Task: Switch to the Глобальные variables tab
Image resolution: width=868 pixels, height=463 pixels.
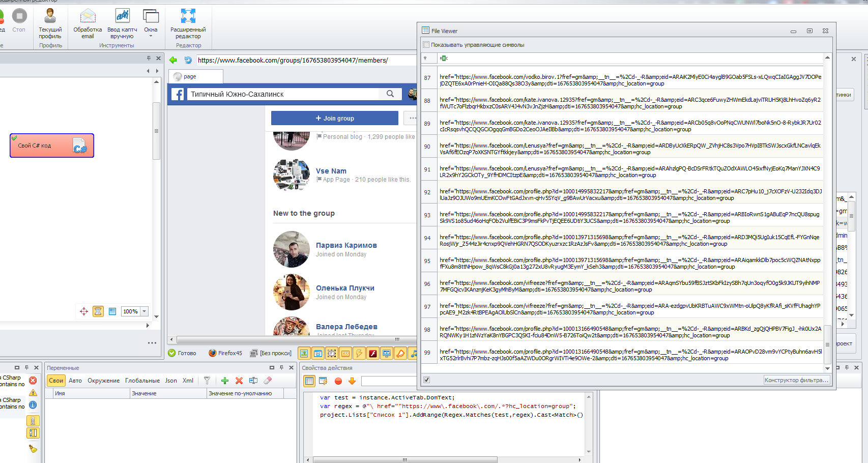Action: pos(142,381)
